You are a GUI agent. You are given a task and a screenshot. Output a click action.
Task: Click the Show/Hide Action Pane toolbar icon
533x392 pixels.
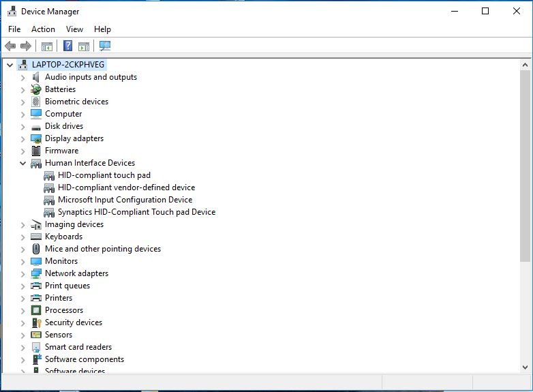[x=84, y=46]
